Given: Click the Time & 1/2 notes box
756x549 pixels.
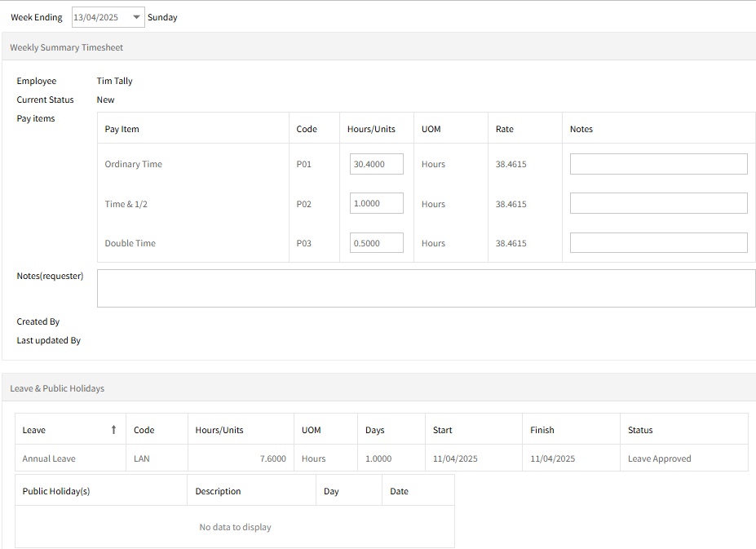Looking at the screenshot, I should point(659,203).
